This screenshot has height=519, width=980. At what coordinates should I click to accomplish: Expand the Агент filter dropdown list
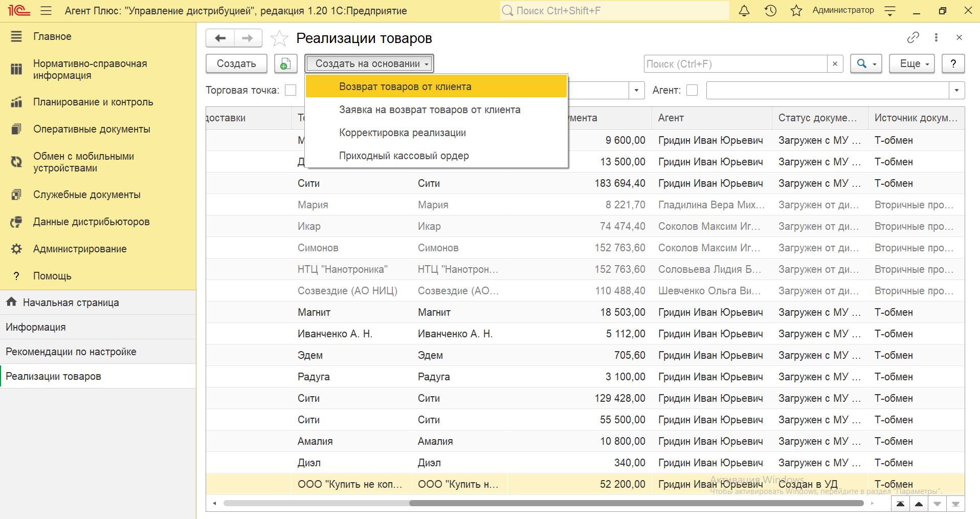(956, 91)
